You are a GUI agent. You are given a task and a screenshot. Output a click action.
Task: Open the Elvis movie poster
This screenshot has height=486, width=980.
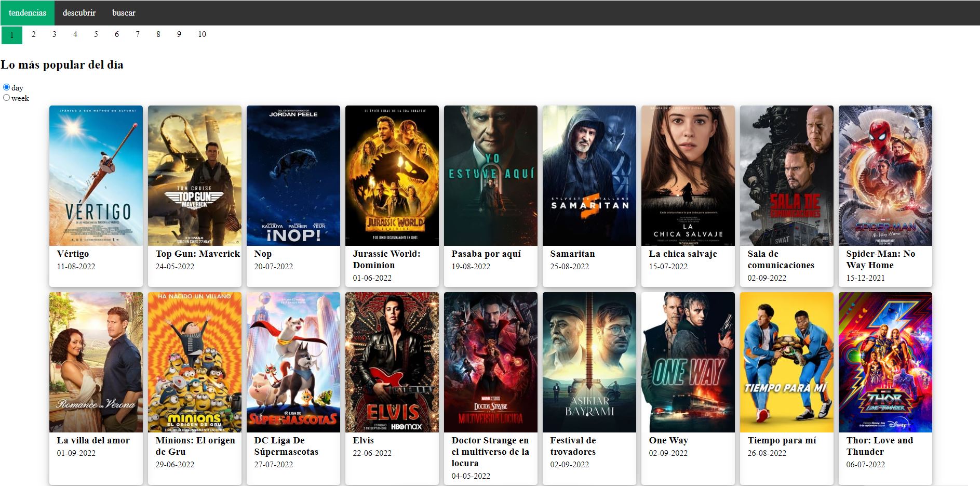(392, 362)
